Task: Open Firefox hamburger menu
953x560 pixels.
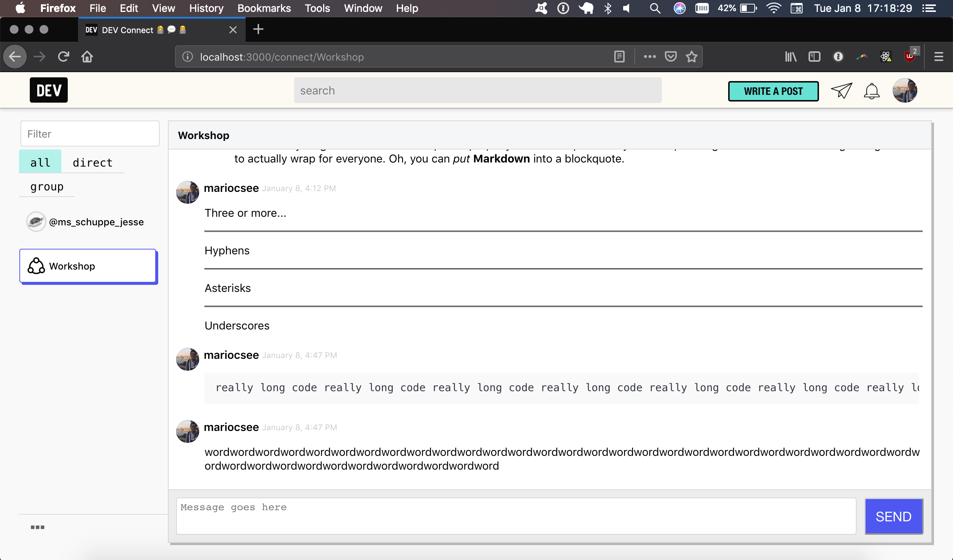Action: tap(938, 57)
